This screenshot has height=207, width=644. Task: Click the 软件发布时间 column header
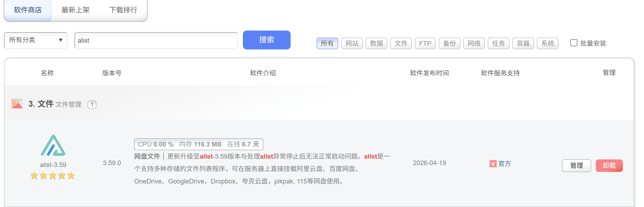[x=429, y=73]
